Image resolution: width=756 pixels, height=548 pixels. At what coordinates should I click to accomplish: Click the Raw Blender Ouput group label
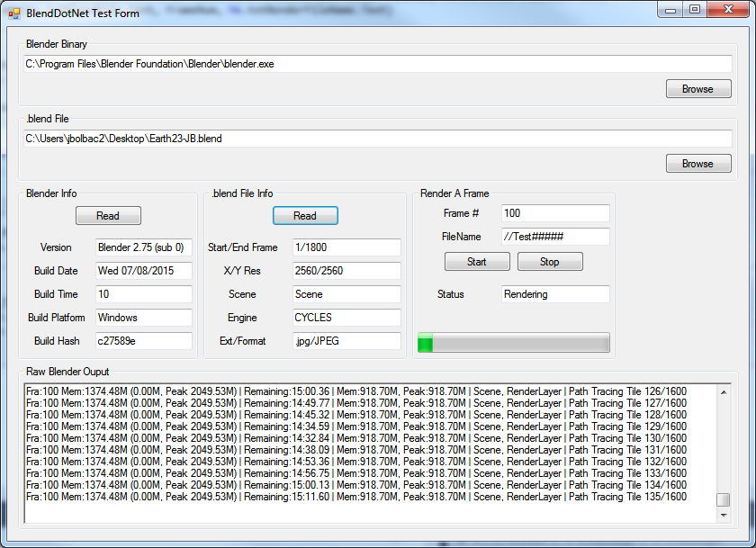pyautogui.click(x=67, y=372)
